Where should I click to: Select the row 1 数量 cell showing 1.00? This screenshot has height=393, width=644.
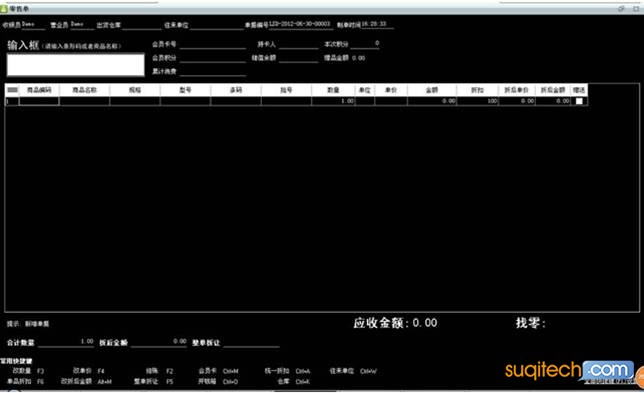click(x=334, y=101)
